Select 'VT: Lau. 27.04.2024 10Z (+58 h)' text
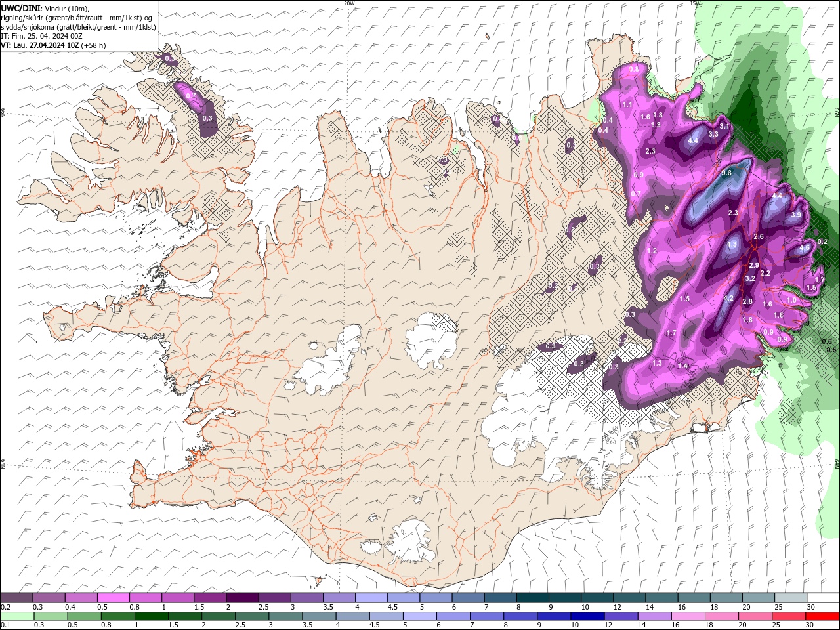This screenshot has width=840, height=630. (53, 45)
